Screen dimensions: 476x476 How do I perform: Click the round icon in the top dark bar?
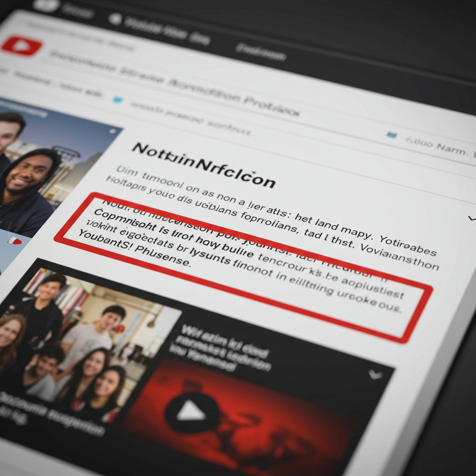point(115,19)
